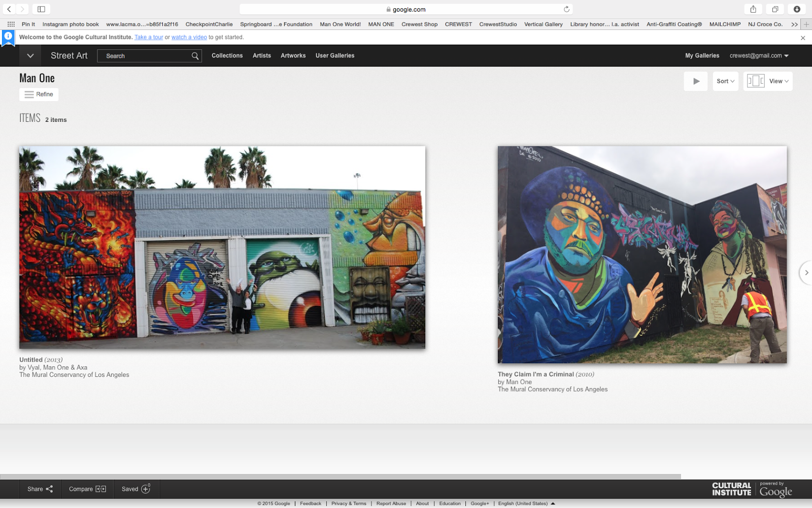Viewport: 812px width, 508px height.
Task: Click the Share button in bottom bar
Action: (40, 489)
